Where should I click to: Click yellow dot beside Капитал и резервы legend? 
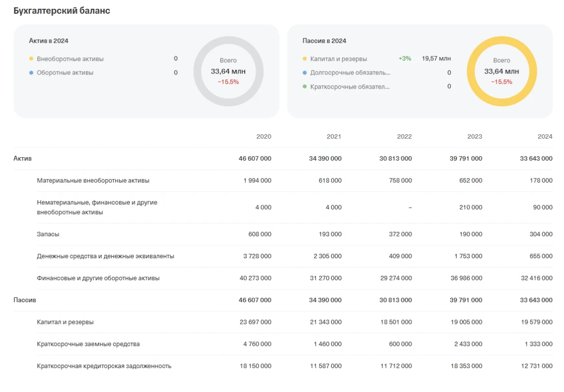305,59
